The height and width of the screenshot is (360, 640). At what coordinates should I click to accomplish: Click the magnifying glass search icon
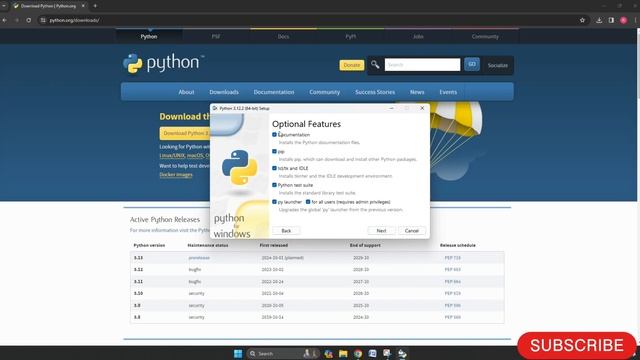[375, 64]
